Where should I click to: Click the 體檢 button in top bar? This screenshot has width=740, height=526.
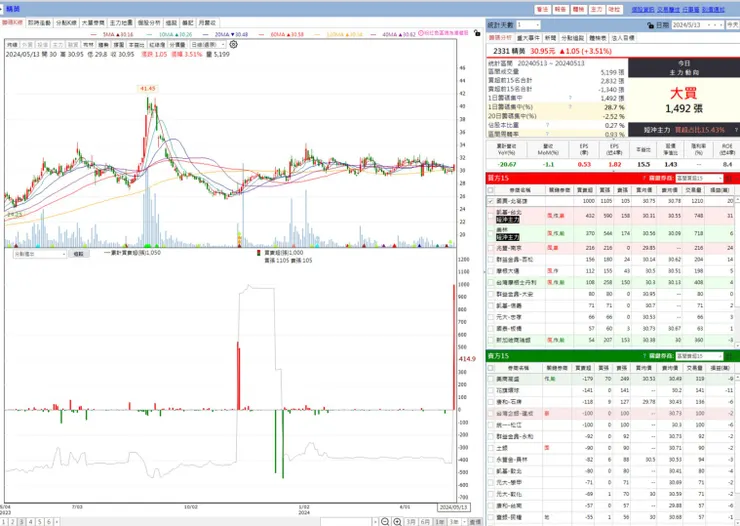578,9
